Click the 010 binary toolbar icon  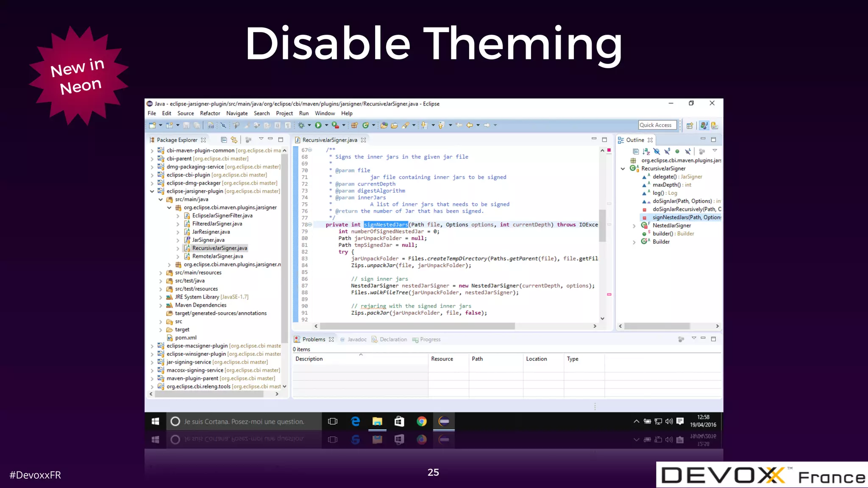point(211,125)
